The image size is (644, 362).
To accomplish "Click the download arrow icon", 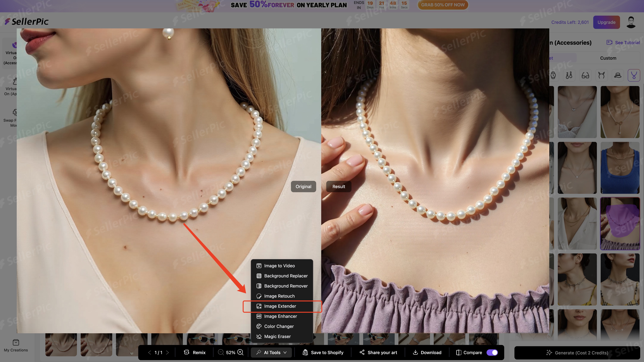I will point(415,352).
